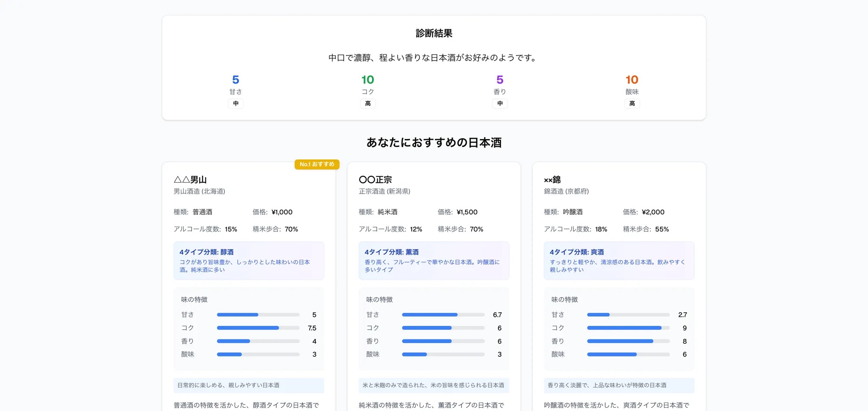
Task: Click the ¥2,000 price of ××錦
Action: (653, 212)
